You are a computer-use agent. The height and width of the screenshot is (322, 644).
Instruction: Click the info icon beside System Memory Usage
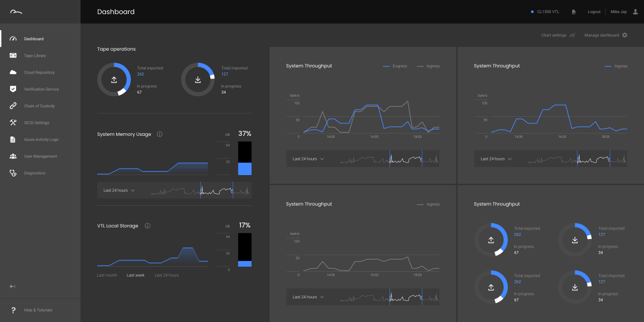click(x=159, y=134)
